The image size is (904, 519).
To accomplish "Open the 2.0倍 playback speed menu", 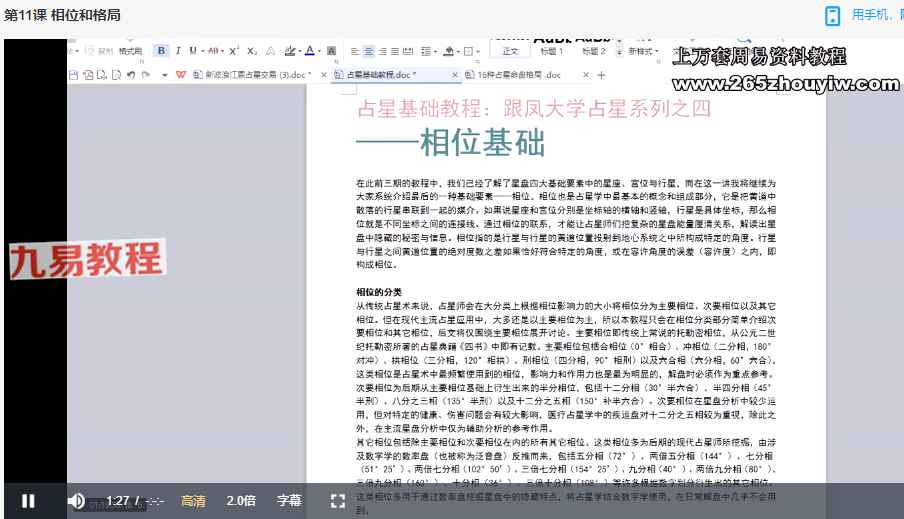I will (x=241, y=501).
